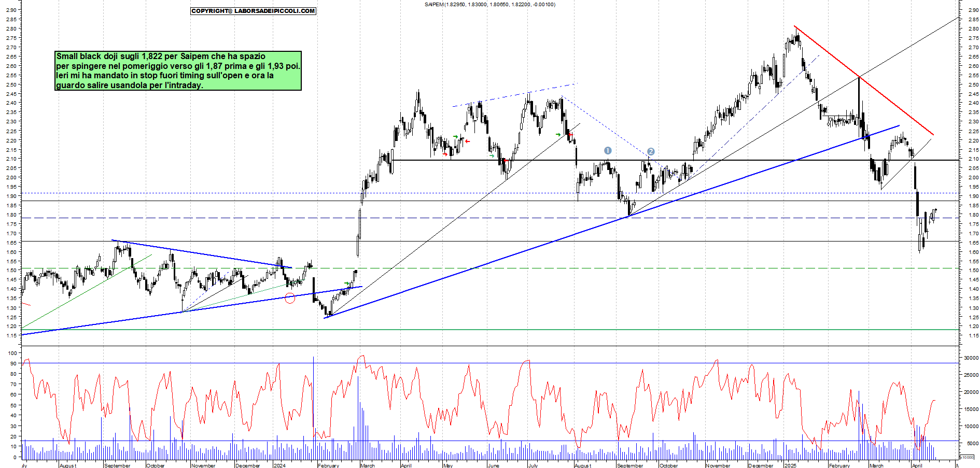Click the x10000 volume scale label
The width and height of the screenshot is (980, 468).
coord(967,457)
